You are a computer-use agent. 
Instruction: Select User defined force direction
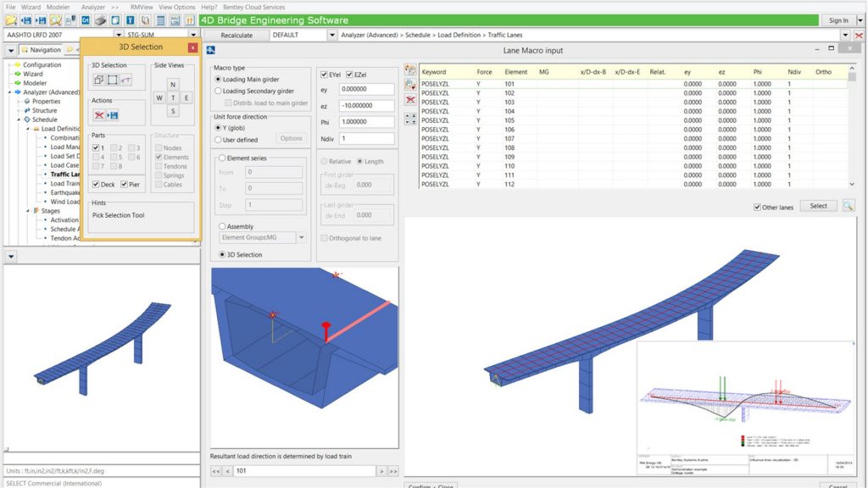pos(218,140)
